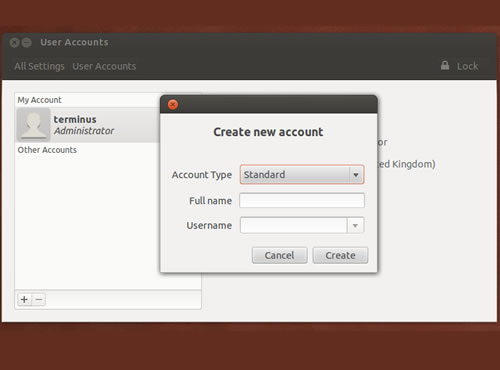Click the Other Accounts heading
The width and height of the screenshot is (500, 370).
point(47,150)
